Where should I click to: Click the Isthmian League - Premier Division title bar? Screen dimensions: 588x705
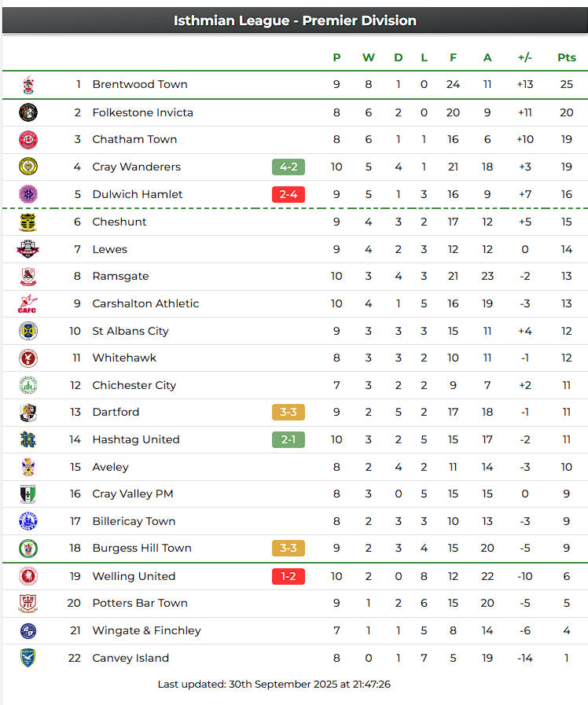[x=295, y=20]
